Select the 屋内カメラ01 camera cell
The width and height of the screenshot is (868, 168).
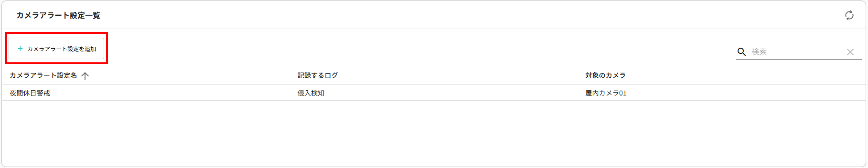coord(605,93)
